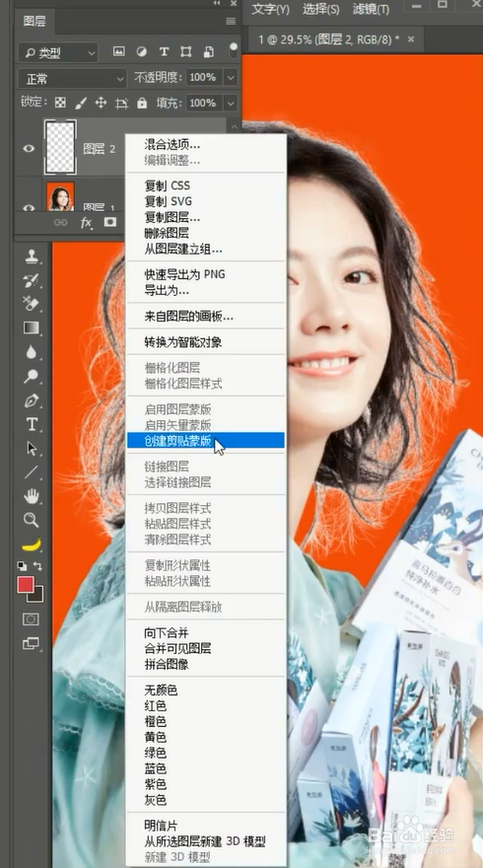Select the Clone Stamp tool

tap(32, 256)
